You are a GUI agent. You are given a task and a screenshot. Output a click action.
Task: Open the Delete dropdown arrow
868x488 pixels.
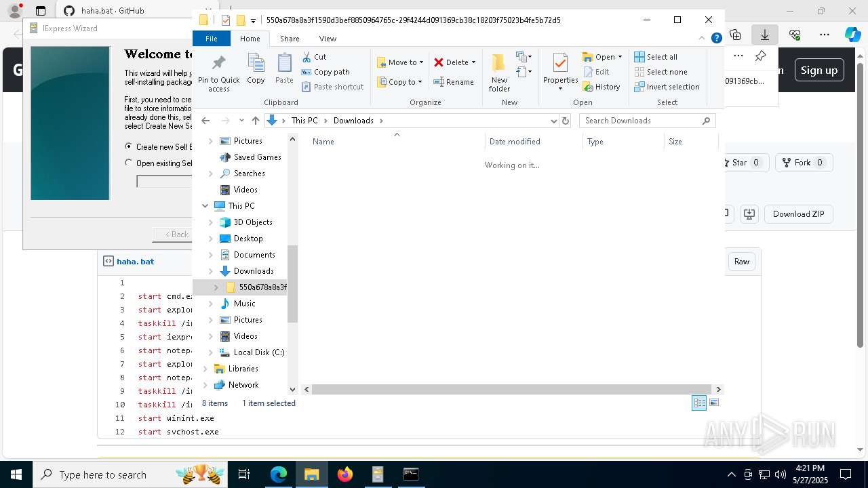[x=473, y=62]
